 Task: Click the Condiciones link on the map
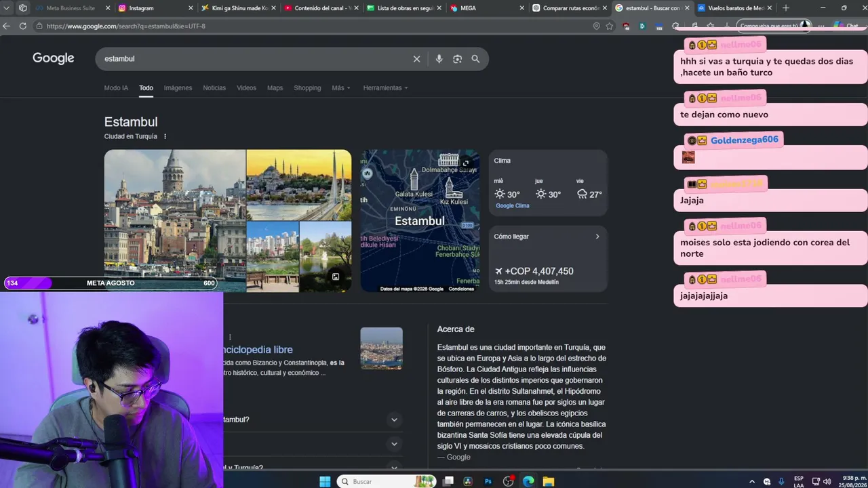pos(461,289)
